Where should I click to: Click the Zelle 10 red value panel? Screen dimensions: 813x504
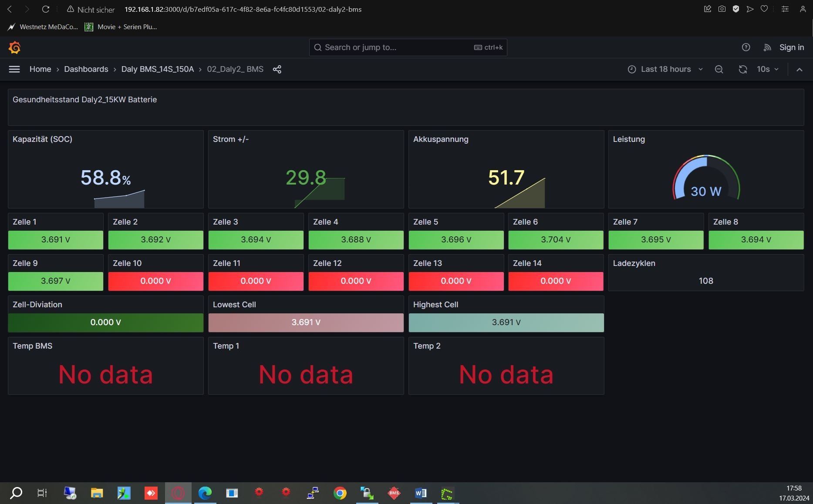[155, 281]
